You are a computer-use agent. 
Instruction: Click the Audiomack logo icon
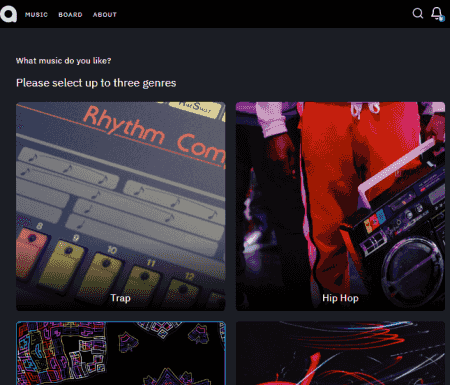click(9, 14)
